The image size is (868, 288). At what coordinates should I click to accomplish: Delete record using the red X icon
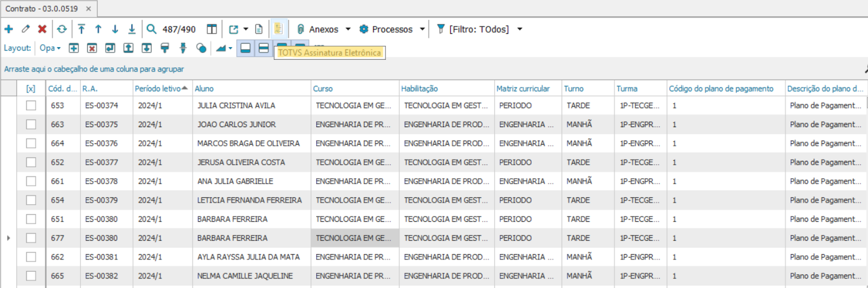tap(42, 29)
